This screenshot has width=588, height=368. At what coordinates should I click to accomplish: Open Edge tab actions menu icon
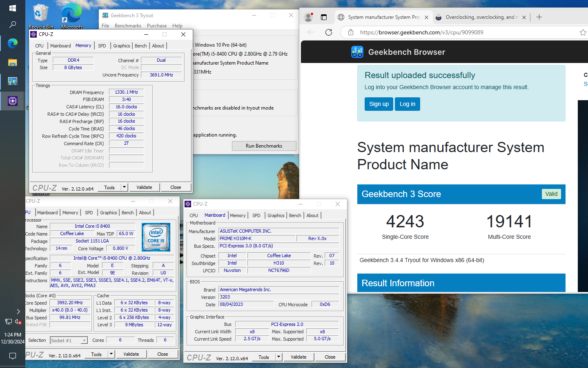[x=324, y=17]
